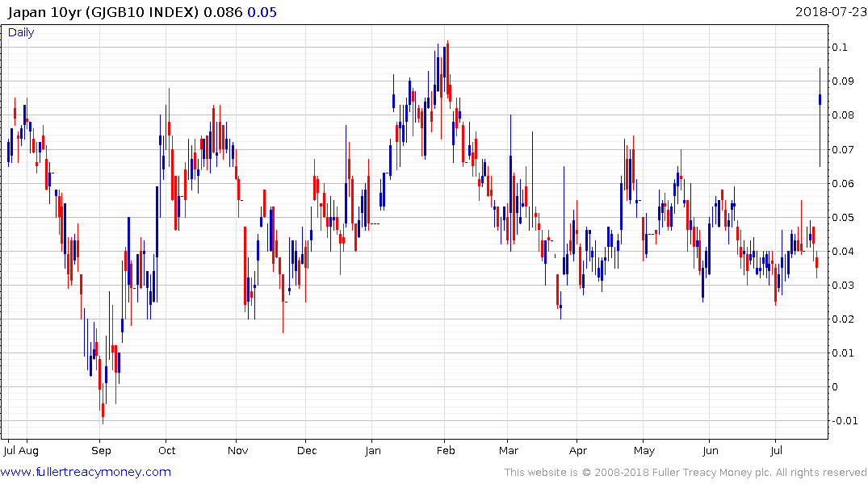The width and height of the screenshot is (868, 484).
Task: Click the -0.01 y-axis label
Action: (845, 421)
